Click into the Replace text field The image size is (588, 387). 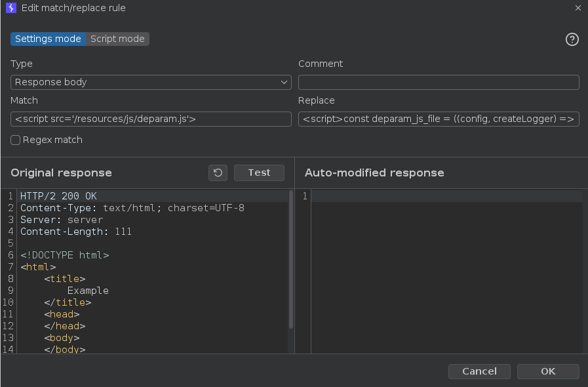pos(439,119)
